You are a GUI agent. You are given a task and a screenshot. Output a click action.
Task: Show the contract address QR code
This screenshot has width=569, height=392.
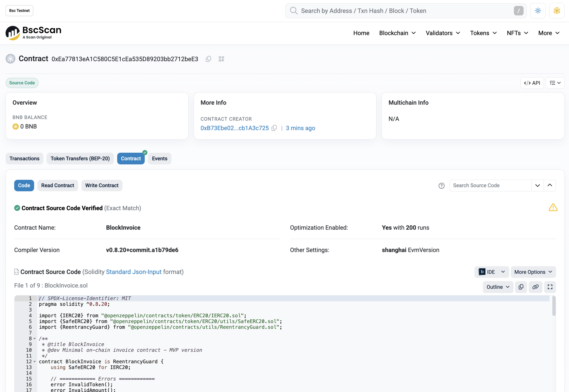click(221, 59)
